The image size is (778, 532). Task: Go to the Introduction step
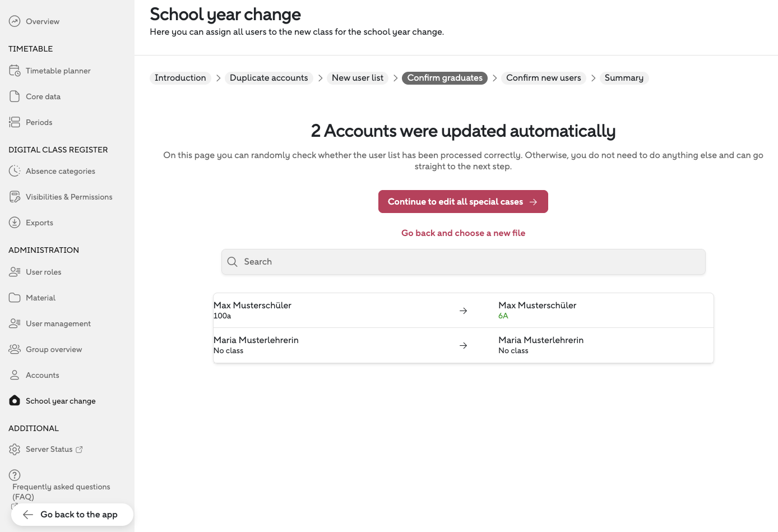(x=180, y=78)
